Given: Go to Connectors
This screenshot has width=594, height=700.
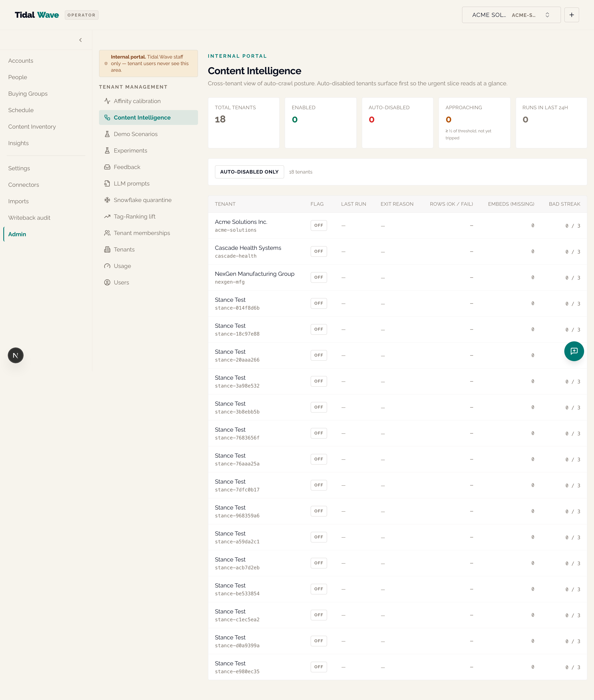Looking at the screenshot, I should click(24, 185).
